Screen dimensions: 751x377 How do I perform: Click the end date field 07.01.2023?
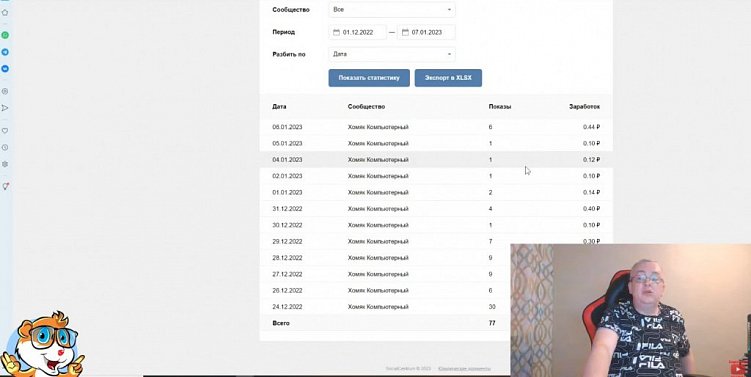point(426,33)
